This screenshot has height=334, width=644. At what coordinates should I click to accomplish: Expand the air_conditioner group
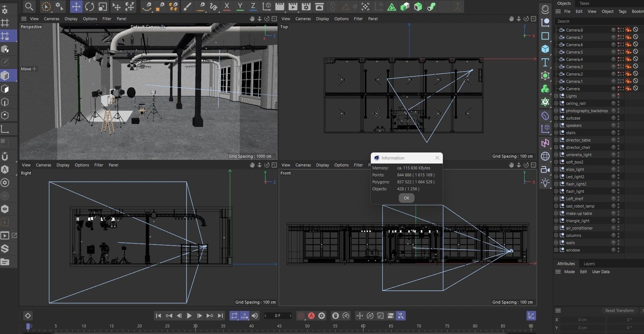[x=556, y=228]
